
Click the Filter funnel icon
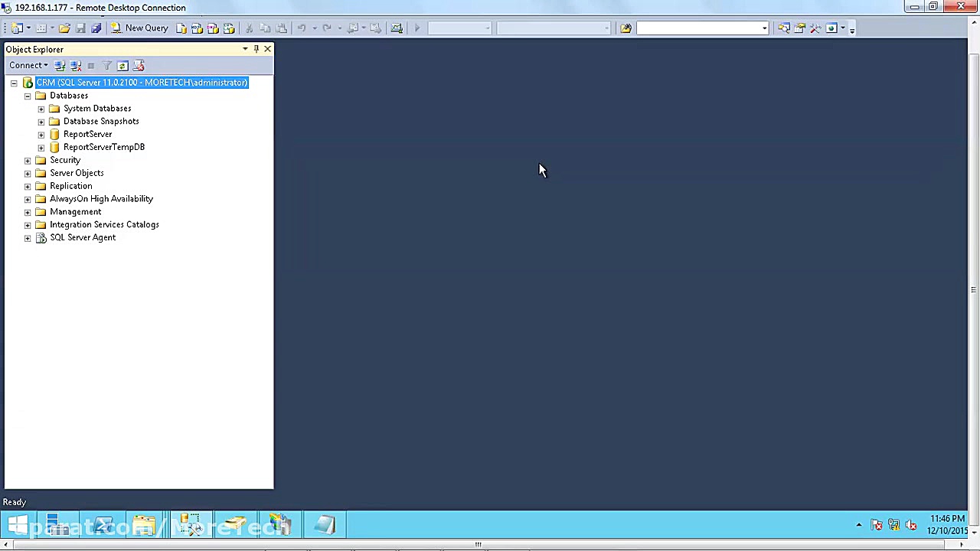(x=107, y=66)
